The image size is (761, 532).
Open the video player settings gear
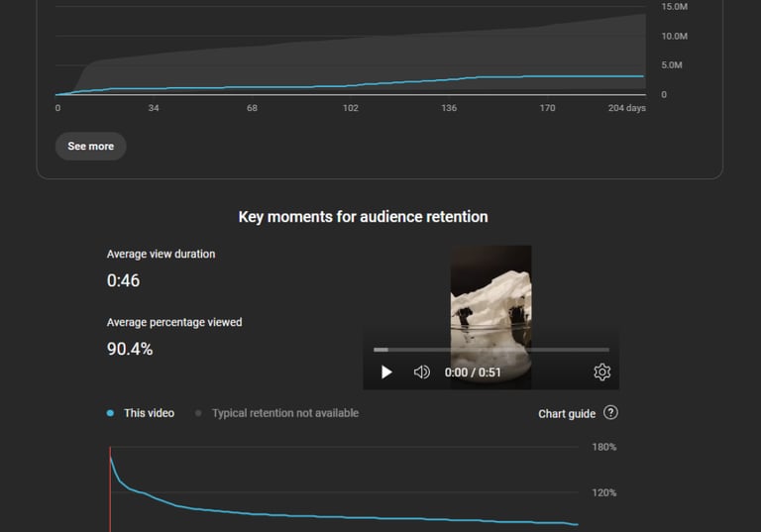pos(601,372)
